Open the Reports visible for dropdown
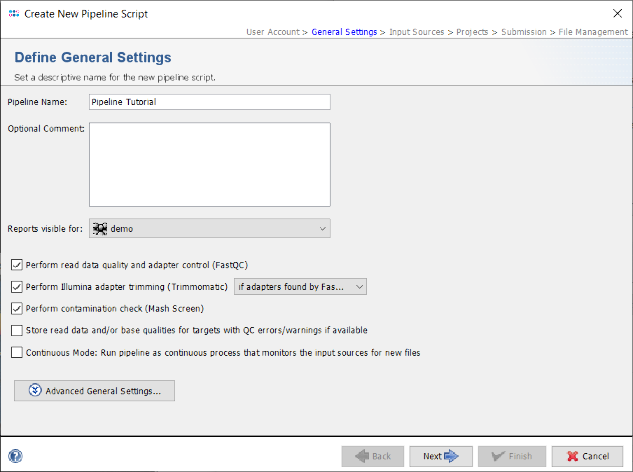This screenshot has height=472, width=633. coord(210,229)
